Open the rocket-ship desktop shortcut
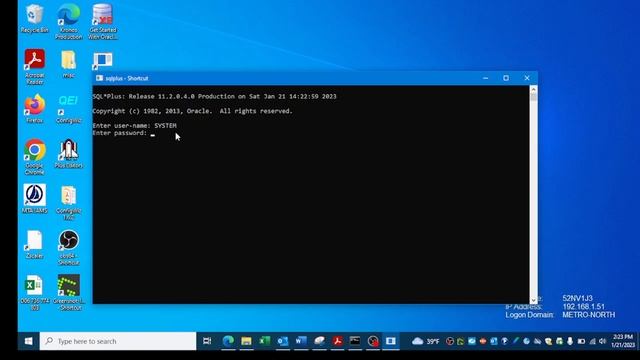The image size is (640, 360). point(69,153)
